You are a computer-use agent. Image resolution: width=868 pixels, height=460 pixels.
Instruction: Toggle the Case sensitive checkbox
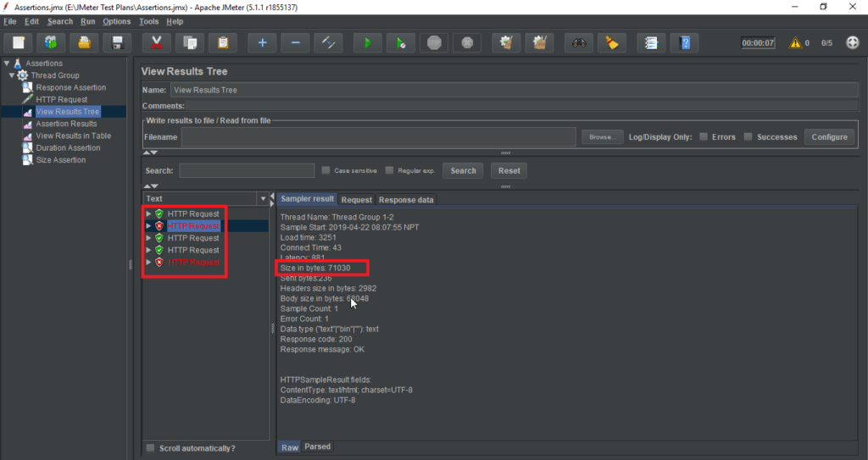point(325,170)
